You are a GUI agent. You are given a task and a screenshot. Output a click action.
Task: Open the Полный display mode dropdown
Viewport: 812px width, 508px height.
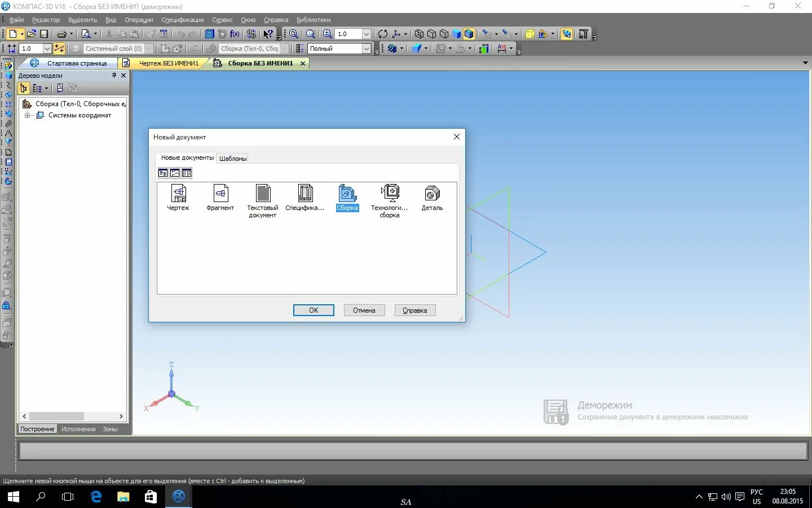367,49
